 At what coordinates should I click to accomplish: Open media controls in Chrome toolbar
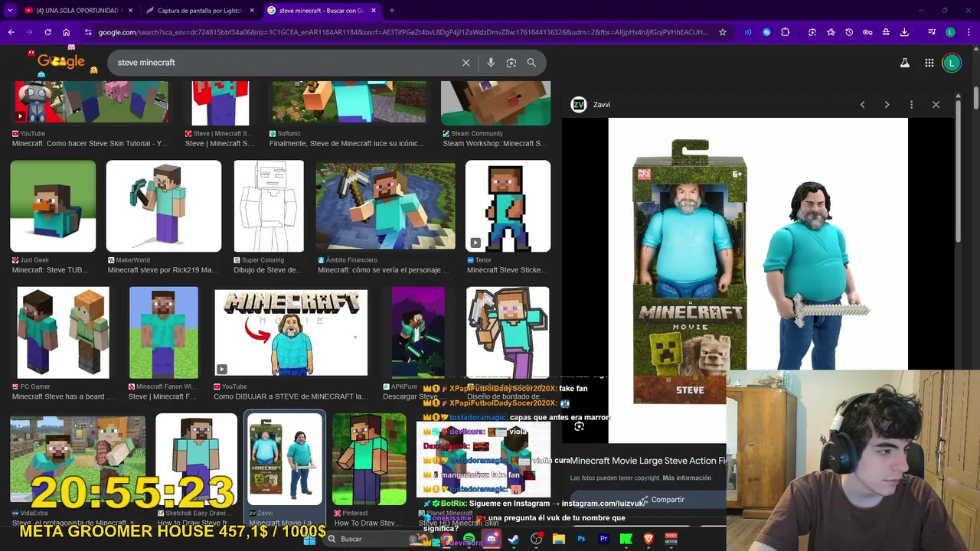pos(932,32)
